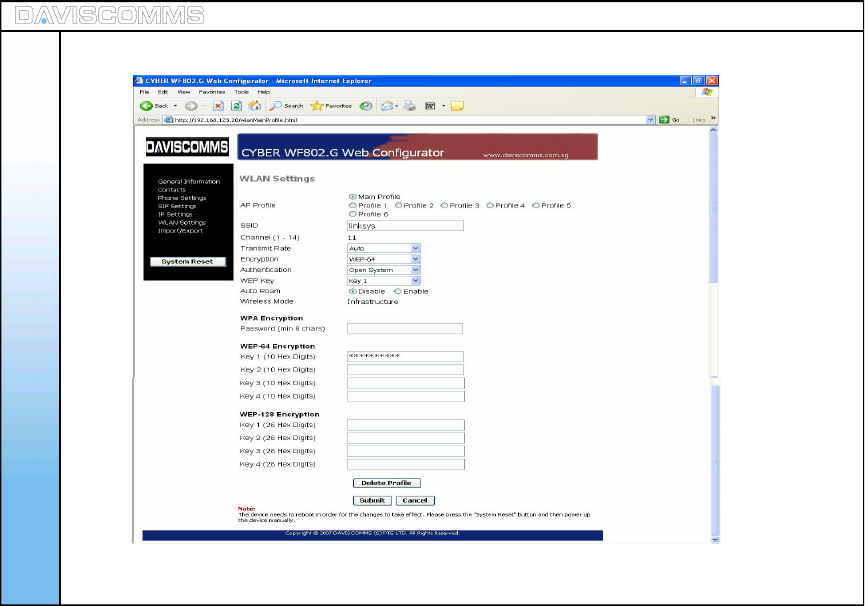Click the Cancel button
Screen dimensions: 865x606
415,501
